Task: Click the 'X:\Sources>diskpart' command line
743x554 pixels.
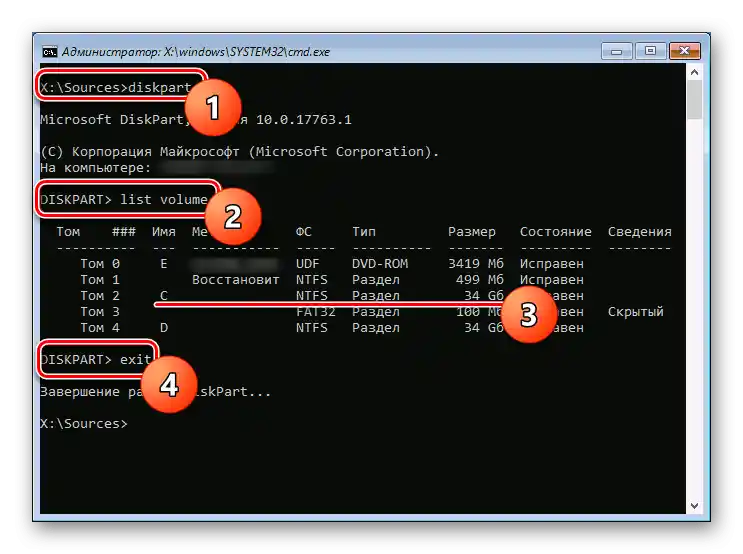Action: 116,88
